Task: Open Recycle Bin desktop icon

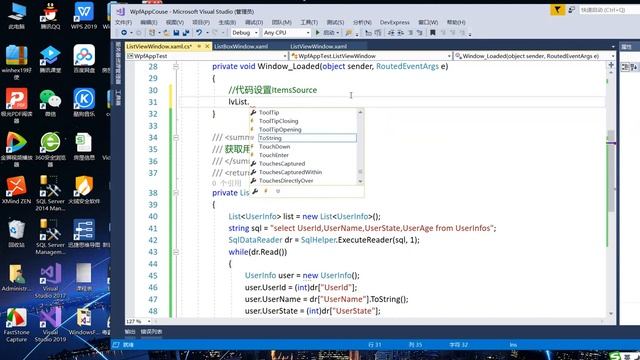Action: click(16, 234)
